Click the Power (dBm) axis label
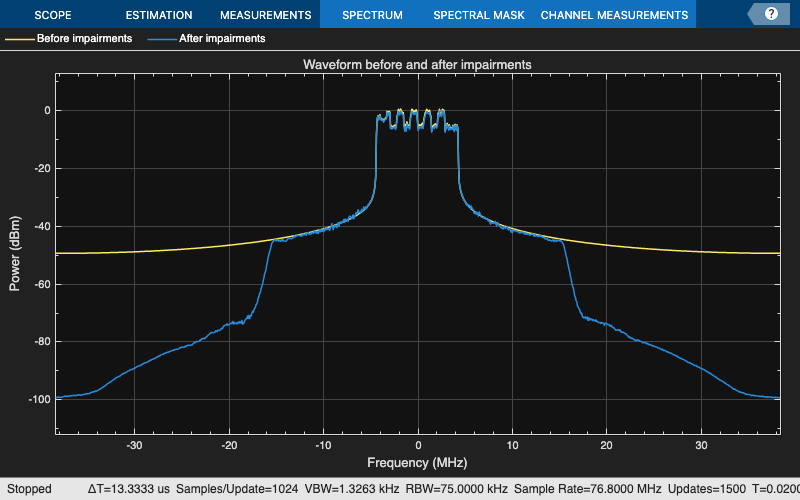The width and height of the screenshot is (800, 500). point(15,254)
